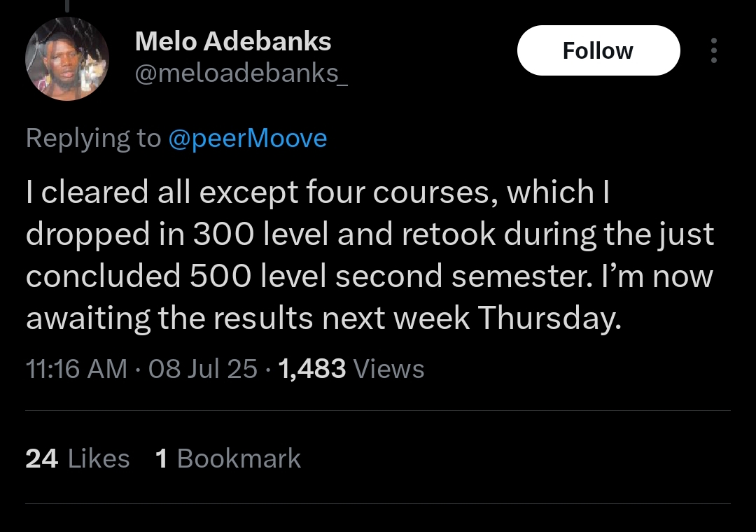Click the tweet line starting "concluded 500 level"
Viewport: 756px width, 532px height.
point(369,276)
